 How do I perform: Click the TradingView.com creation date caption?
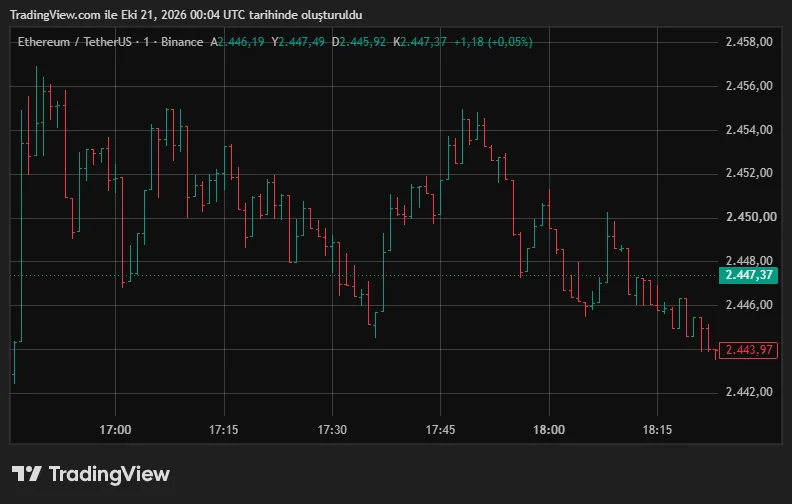(186, 15)
